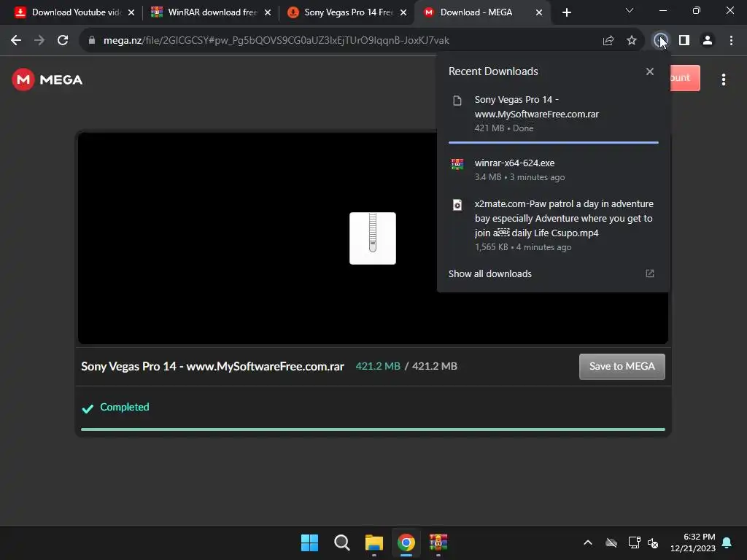Open the clock showing 6:32 PM
The height and width of the screenshot is (560, 747).
coord(693,542)
